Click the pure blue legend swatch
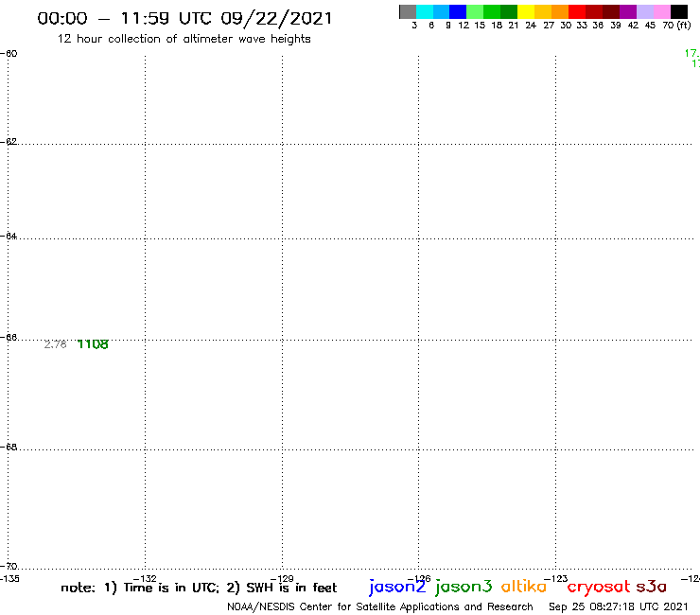 point(458,11)
